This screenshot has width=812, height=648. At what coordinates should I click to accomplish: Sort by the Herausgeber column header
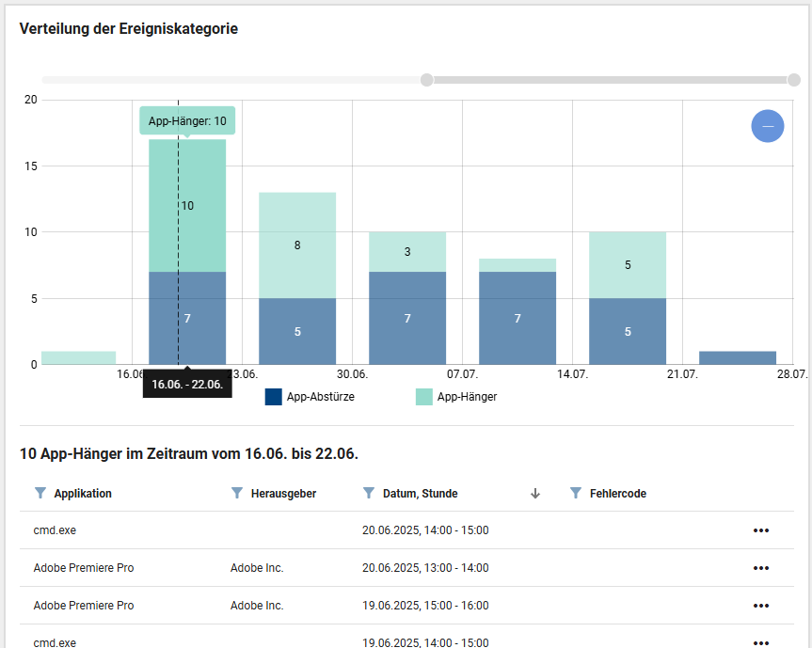[x=283, y=494]
